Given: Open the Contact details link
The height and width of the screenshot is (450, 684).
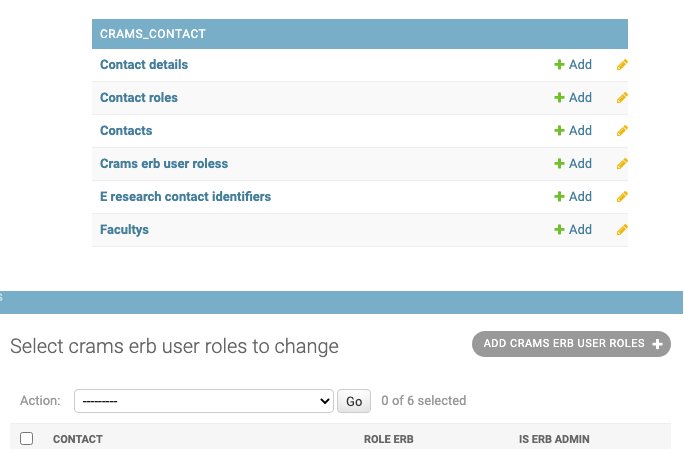Looking at the screenshot, I should coord(144,65).
